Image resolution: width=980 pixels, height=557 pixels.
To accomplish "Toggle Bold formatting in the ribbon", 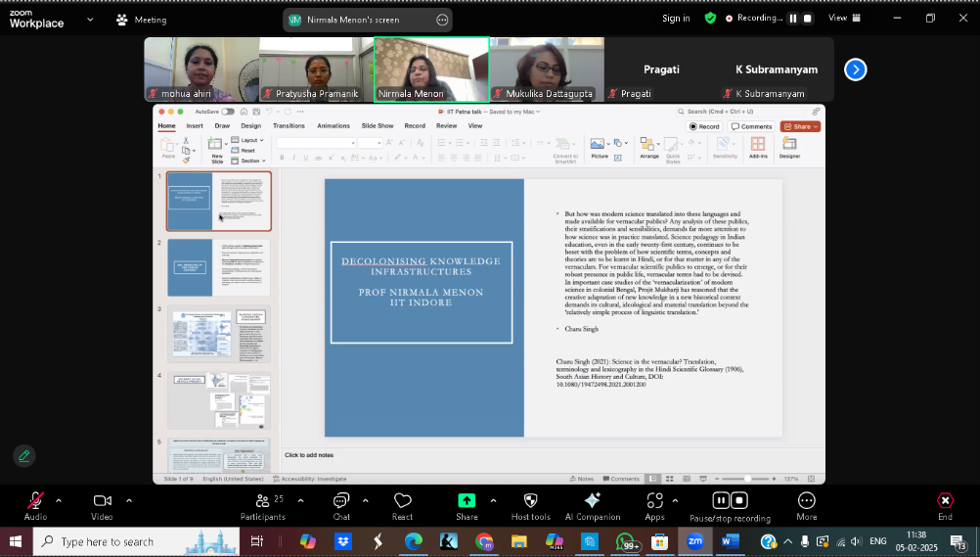I will pyautogui.click(x=282, y=158).
